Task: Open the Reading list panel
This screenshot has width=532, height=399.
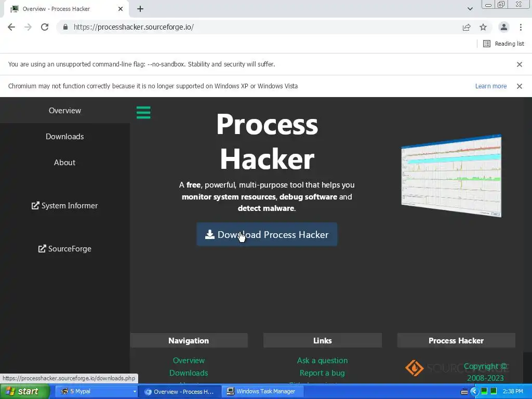Action: (503, 44)
